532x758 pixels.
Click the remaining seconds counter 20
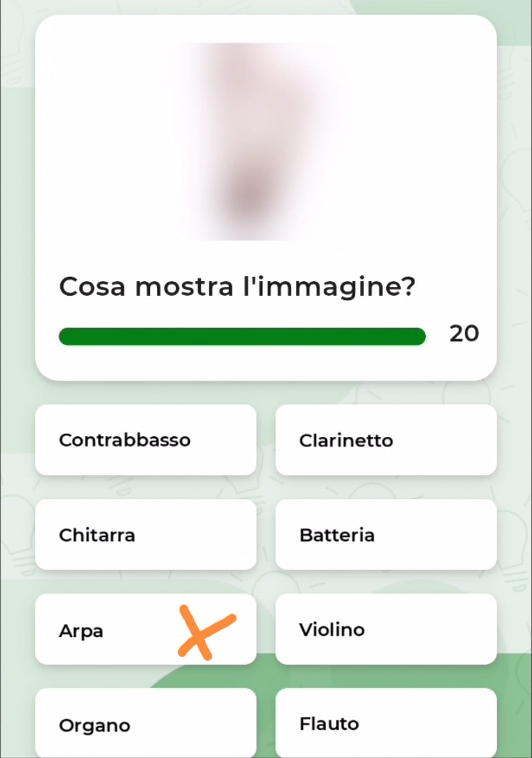coord(464,334)
